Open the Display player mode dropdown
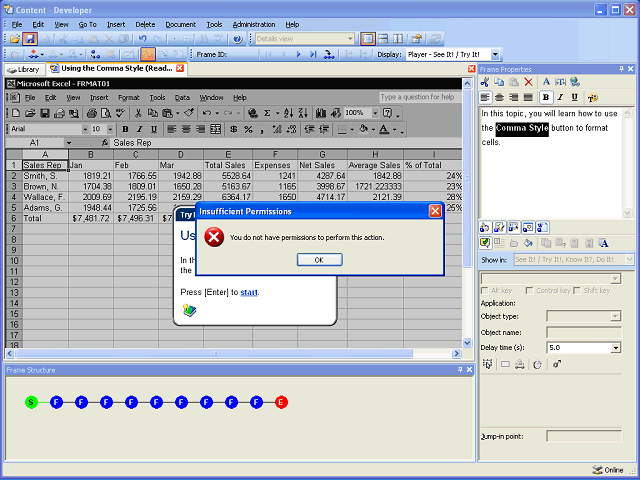 pos(495,54)
